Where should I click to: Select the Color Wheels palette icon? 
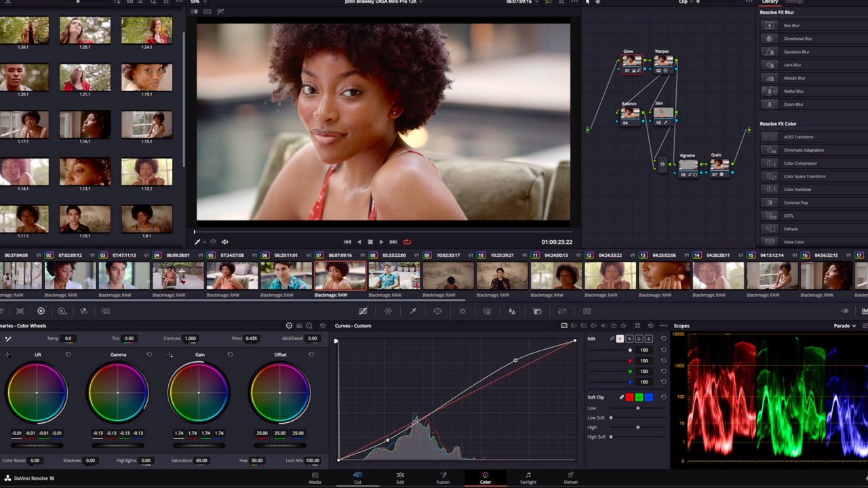(41, 311)
